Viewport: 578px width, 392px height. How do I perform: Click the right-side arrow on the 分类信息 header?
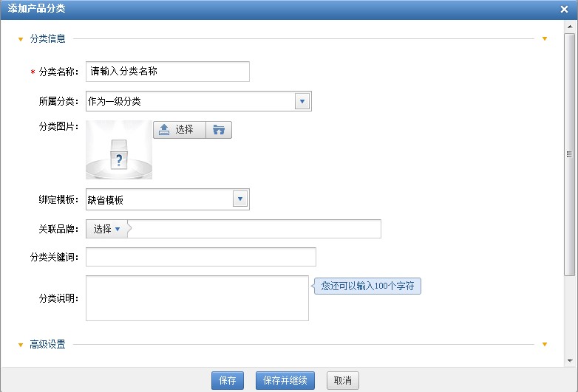tap(545, 38)
